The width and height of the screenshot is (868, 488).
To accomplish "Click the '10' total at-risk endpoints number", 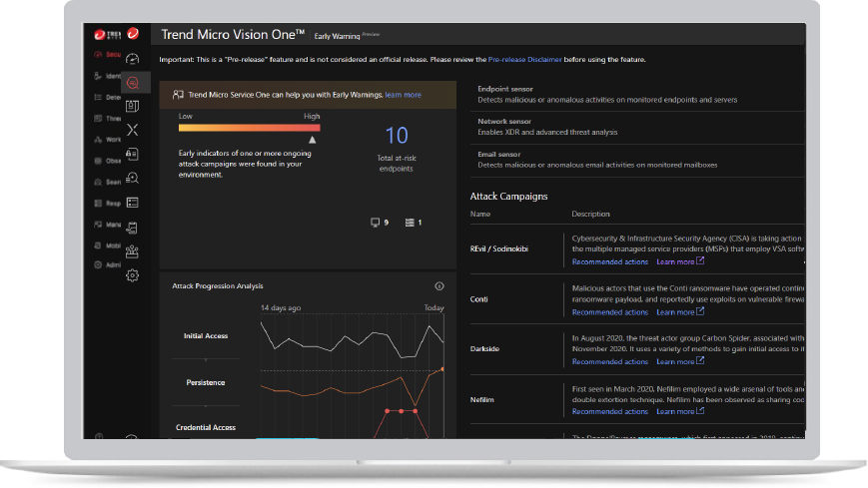I will tap(397, 136).
